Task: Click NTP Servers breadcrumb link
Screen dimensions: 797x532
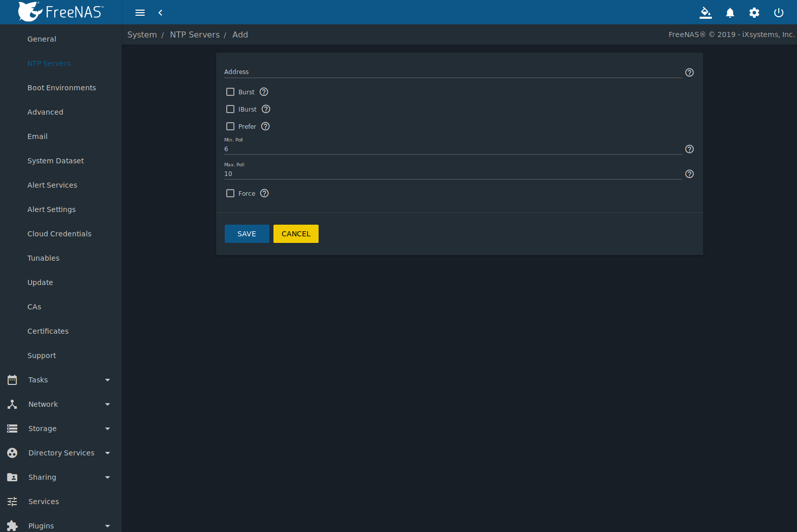Action: click(x=195, y=34)
